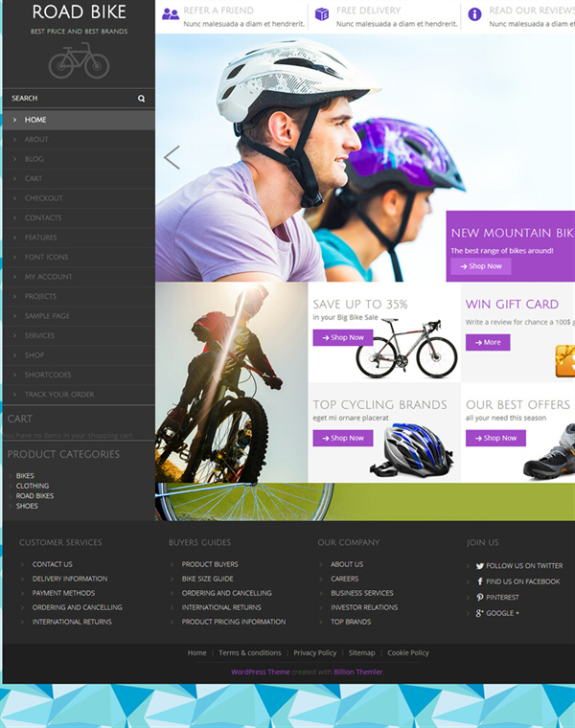Click the Twitter bird icon in footer

point(480,566)
